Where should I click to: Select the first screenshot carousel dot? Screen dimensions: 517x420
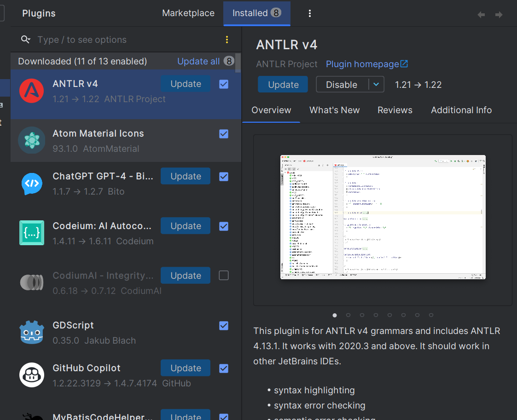tap(335, 315)
